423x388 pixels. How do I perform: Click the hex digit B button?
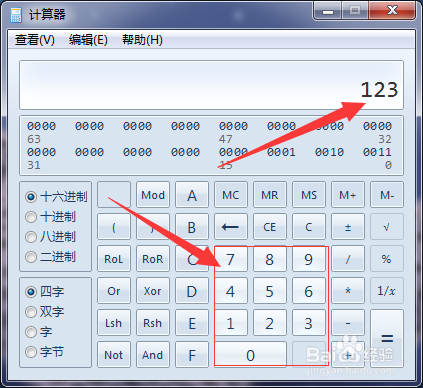click(x=192, y=227)
